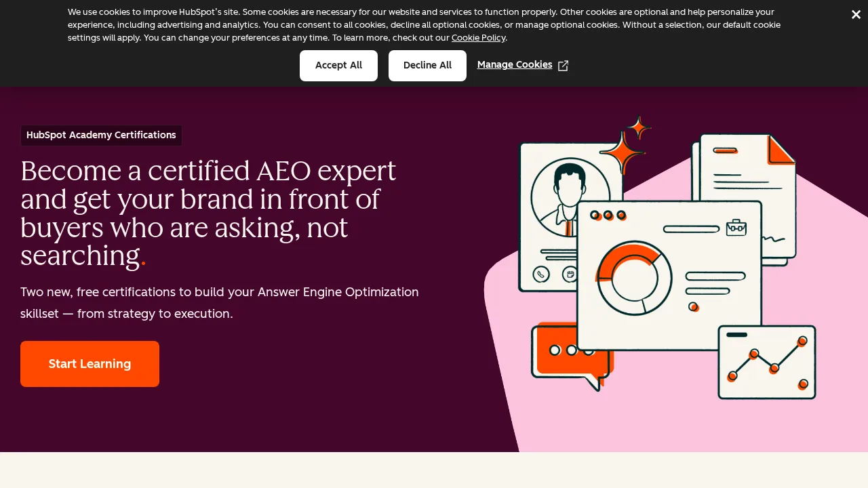The width and height of the screenshot is (868, 488).
Task: Click the Start Learning button
Action: point(90,364)
